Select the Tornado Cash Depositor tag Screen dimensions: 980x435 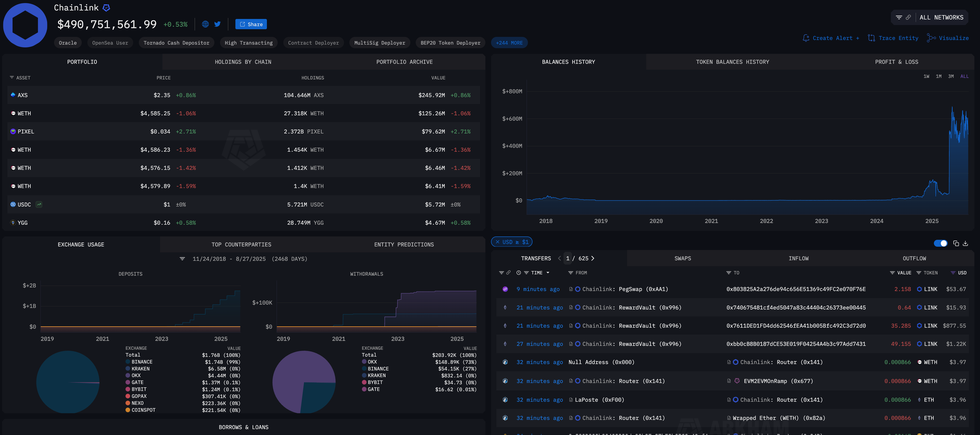[x=176, y=43]
